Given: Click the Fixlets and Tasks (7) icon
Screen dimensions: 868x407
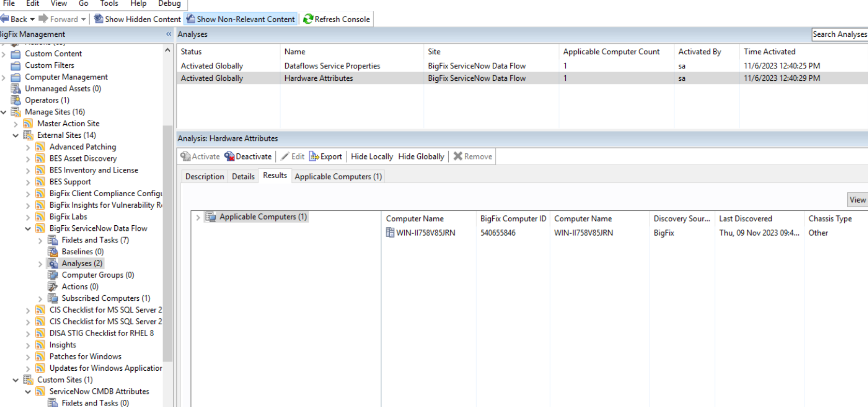Looking at the screenshot, I should tap(53, 240).
